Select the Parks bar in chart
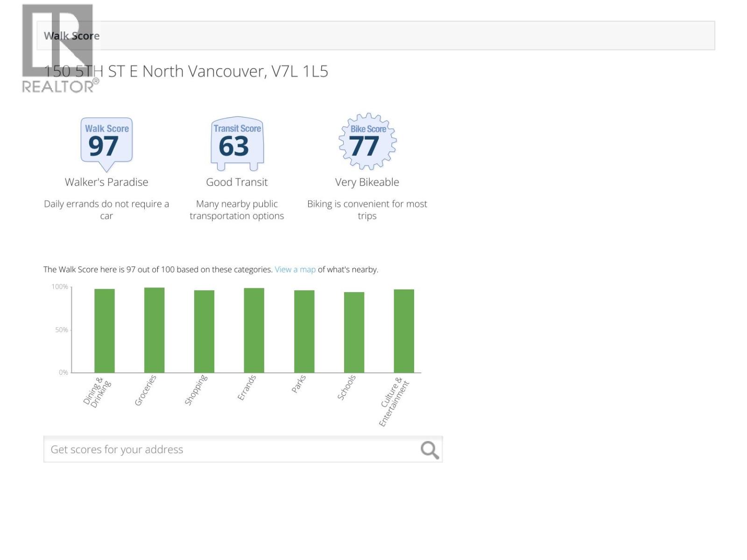 tap(304, 331)
